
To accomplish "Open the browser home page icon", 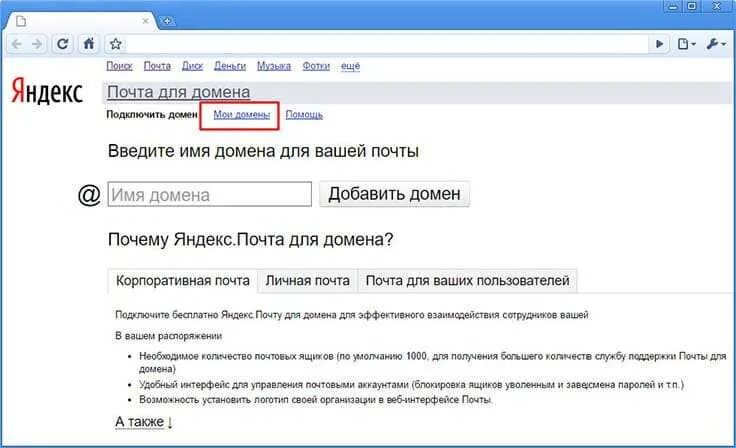I will tap(88, 44).
